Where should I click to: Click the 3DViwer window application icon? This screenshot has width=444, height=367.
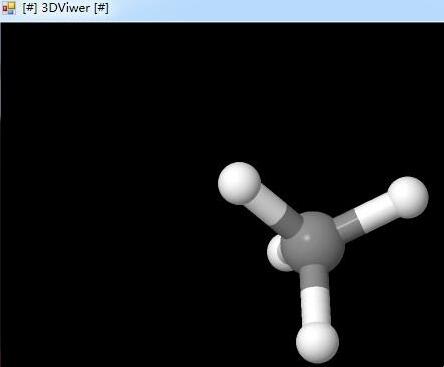[9, 8]
